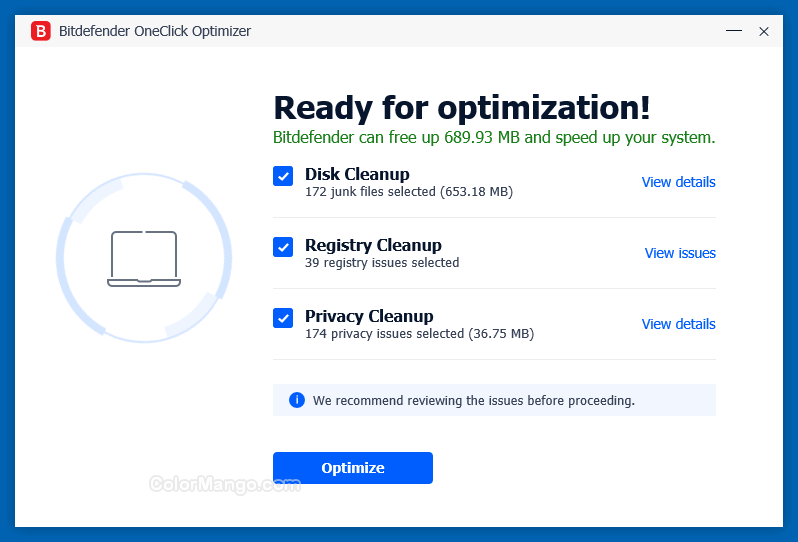Click the Bitdefender logo in title bar

[x=41, y=31]
